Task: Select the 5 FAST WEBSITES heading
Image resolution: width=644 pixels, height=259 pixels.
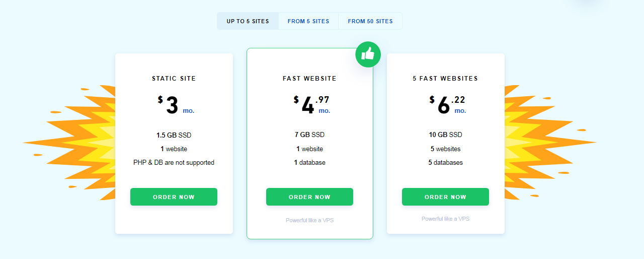Action: click(445, 79)
